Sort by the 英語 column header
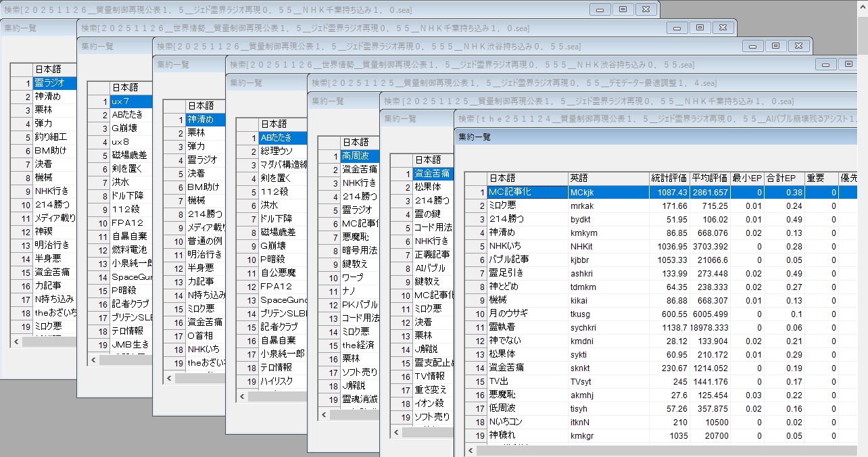Screen dimensions: 868x457 point(608,178)
